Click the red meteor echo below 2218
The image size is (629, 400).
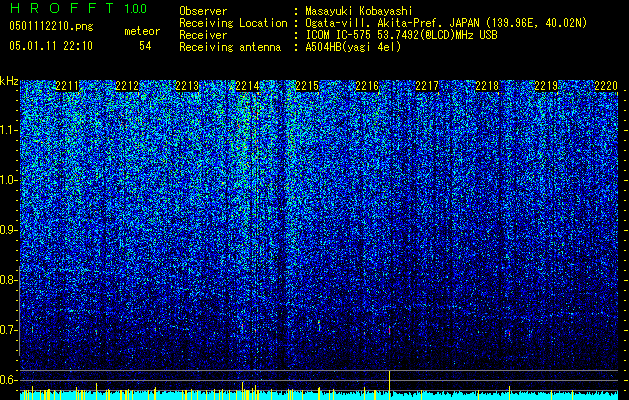tap(509, 333)
